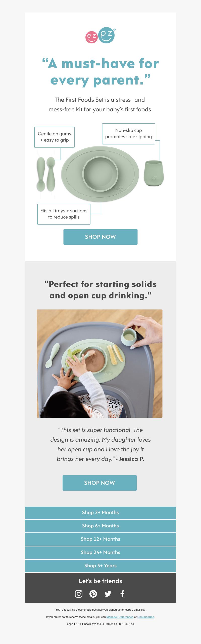Select Shop 12+ Months
This screenshot has width=201, height=644.
(100, 539)
